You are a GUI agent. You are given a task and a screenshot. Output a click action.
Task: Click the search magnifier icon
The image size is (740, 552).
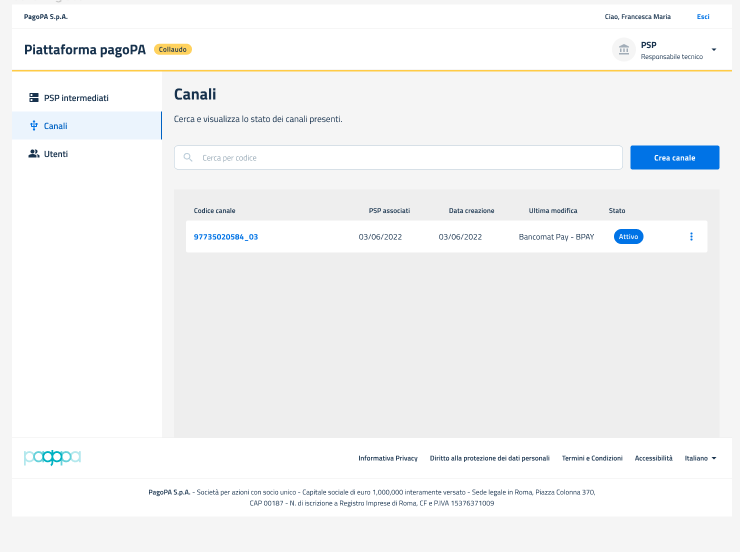click(188, 158)
